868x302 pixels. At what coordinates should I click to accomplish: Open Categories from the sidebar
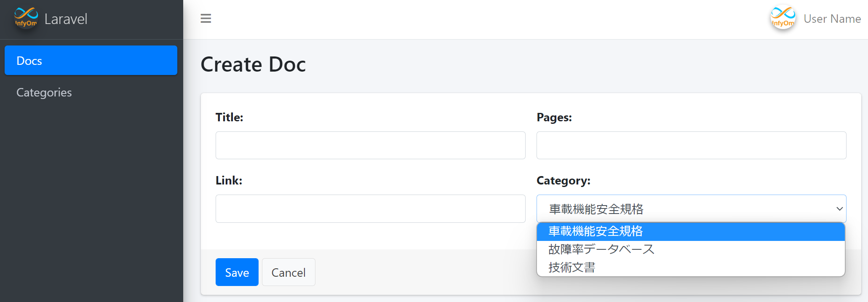[44, 92]
